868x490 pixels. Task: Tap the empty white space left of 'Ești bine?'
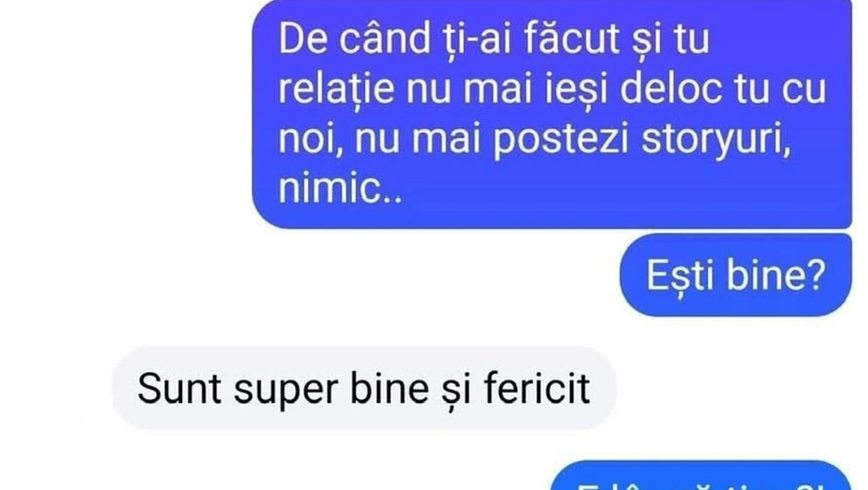310,275
